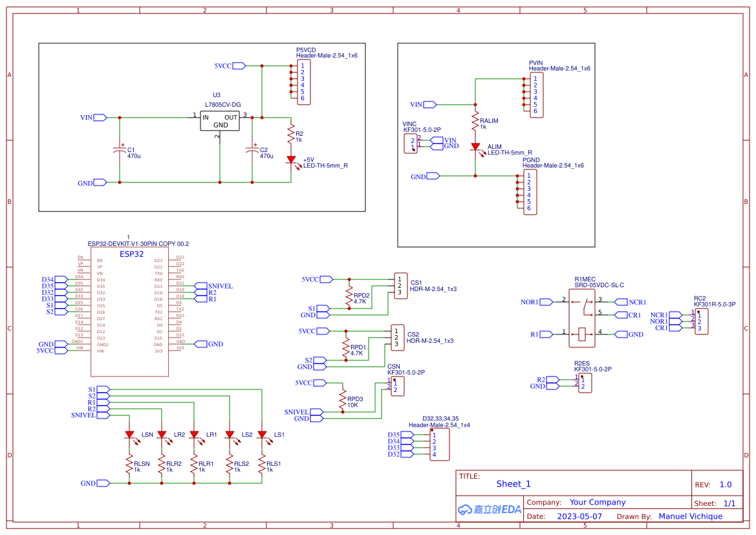Select capacitor C1 470u symbol
756x535 pixels.
118,150
